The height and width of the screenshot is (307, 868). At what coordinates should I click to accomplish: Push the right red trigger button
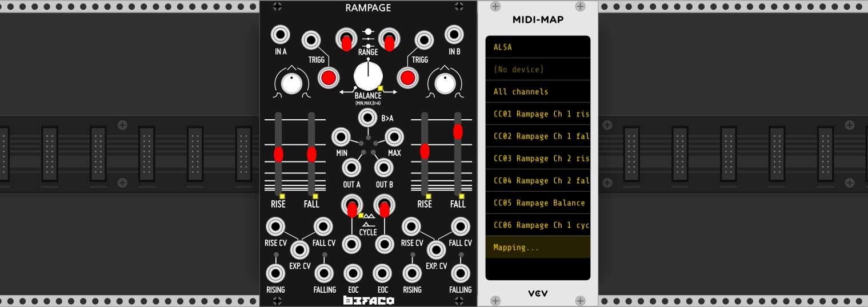point(407,78)
